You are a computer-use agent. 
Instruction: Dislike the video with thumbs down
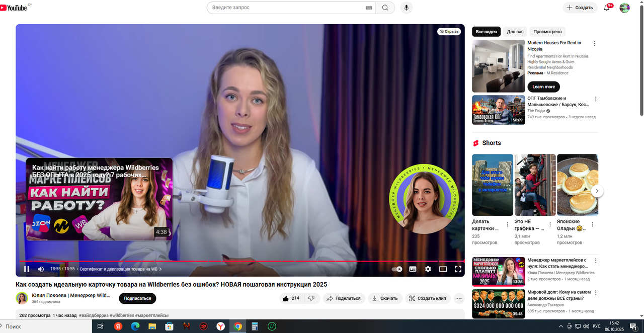[311, 298]
